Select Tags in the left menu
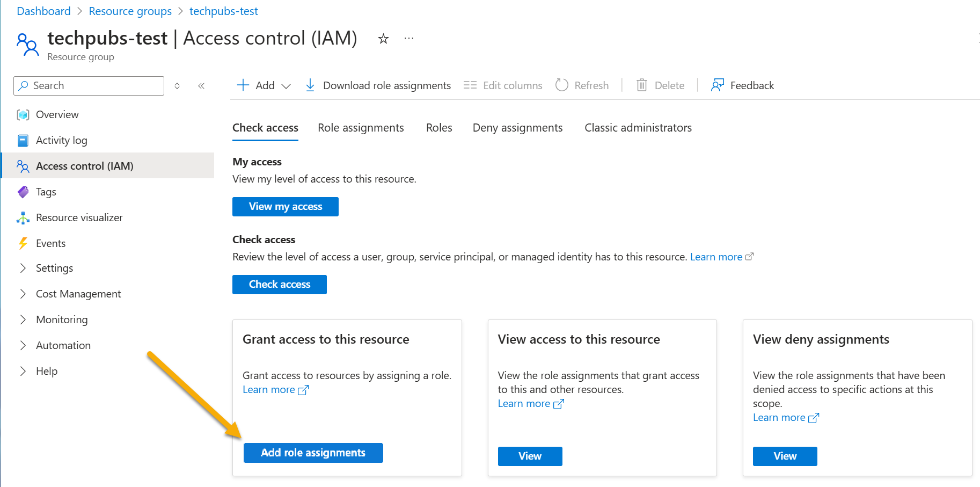 pos(46,192)
